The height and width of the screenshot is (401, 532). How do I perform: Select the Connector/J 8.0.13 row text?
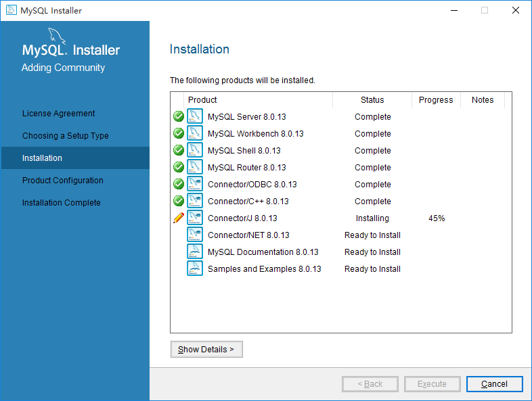pyautogui.click(x=242, y=218)
